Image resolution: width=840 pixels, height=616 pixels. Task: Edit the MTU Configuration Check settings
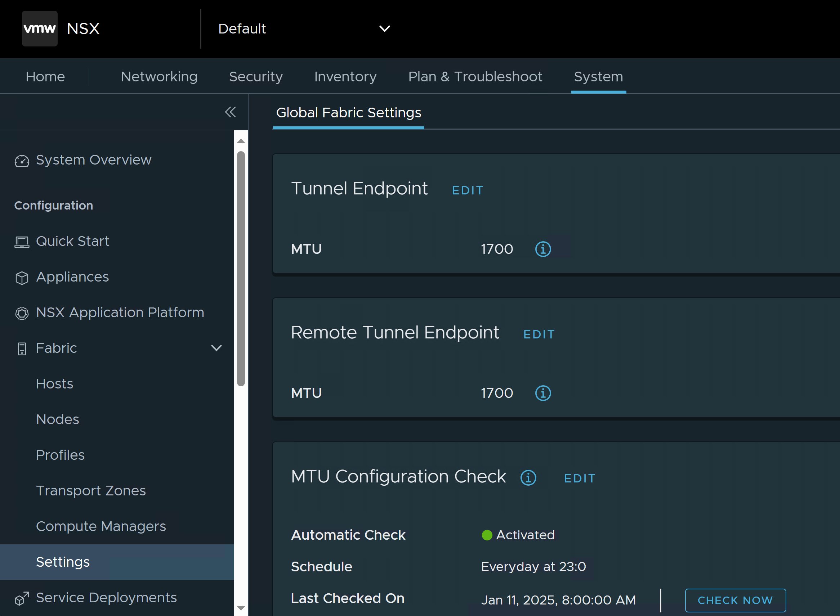coord(579,478)
